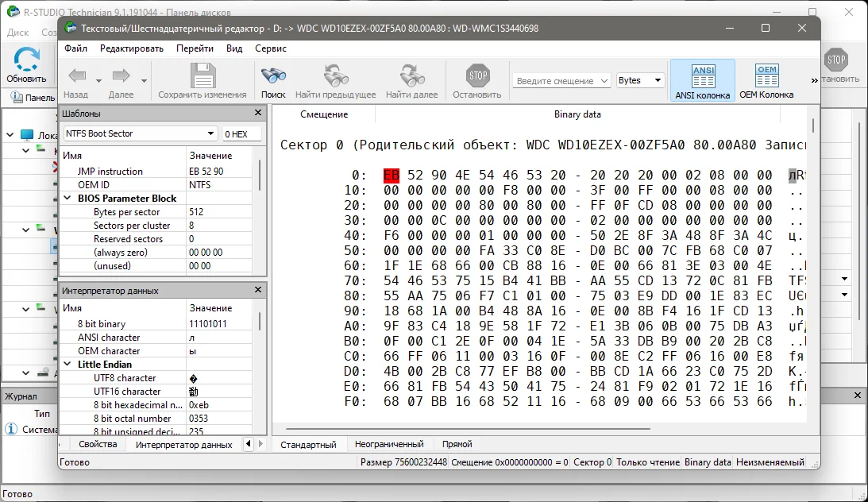Click the stop icon in the main R-Studio toolbar
Screen dimensions: 868x502
click(836, 60)
